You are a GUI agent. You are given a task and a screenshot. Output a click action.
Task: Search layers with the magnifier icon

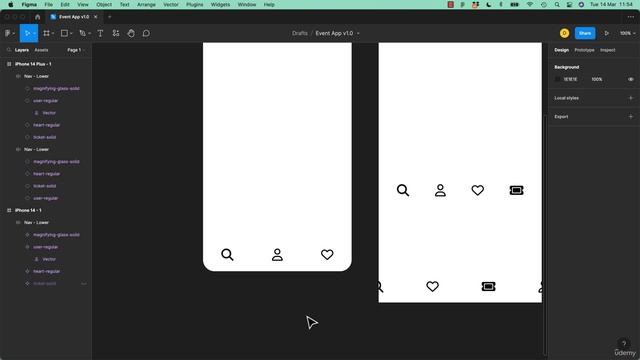(9, 50)
